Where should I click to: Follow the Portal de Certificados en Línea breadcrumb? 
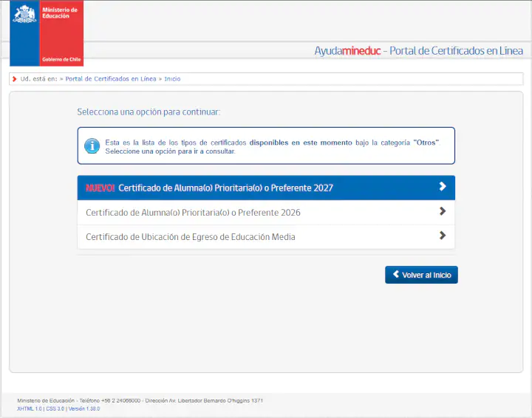tap(111, 79)
